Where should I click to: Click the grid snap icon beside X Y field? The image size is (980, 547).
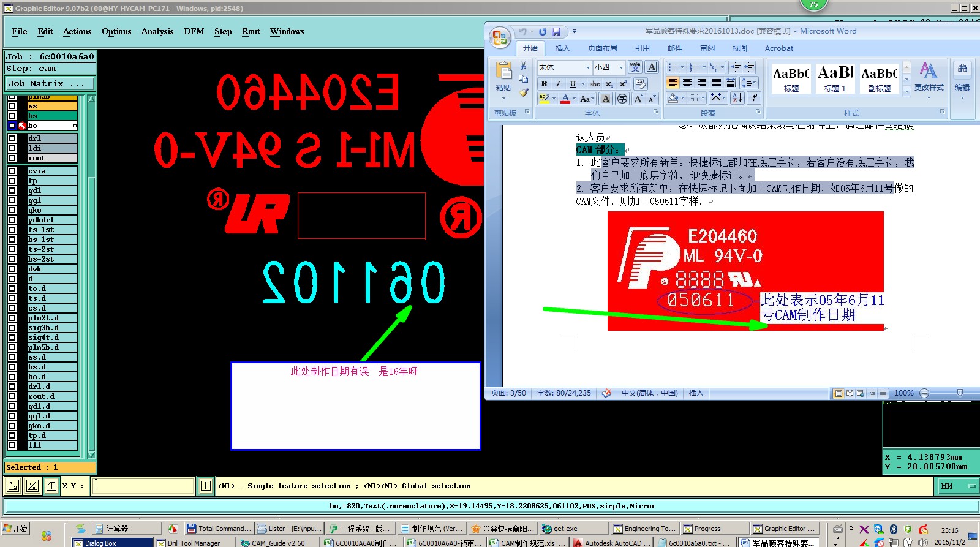pos(51,486)
